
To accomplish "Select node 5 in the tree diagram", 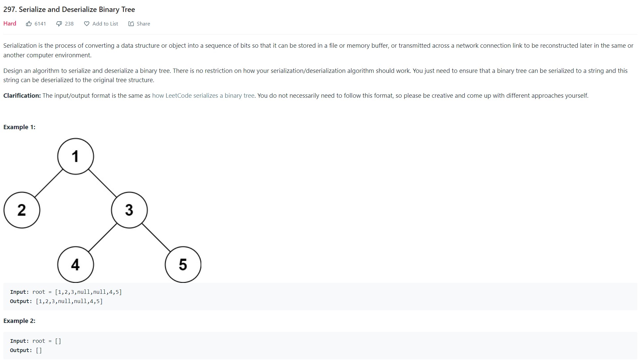I will (x=183, y=264).
